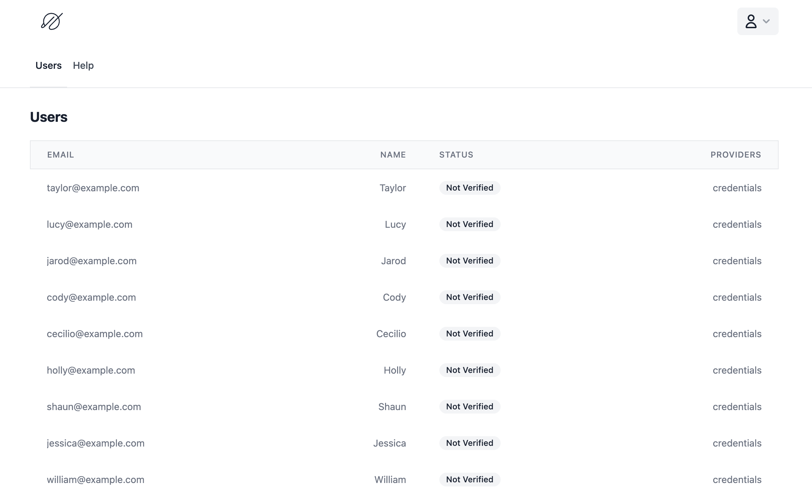Select the Users tab
Image resolution: width=812 pixels, height=504 pixels.
49,65
